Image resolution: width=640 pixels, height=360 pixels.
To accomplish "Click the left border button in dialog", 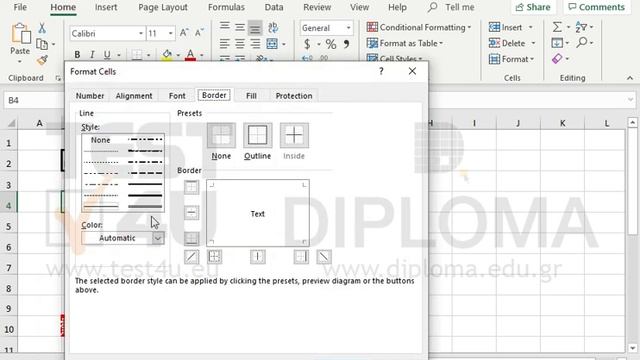I will [215, 257].
